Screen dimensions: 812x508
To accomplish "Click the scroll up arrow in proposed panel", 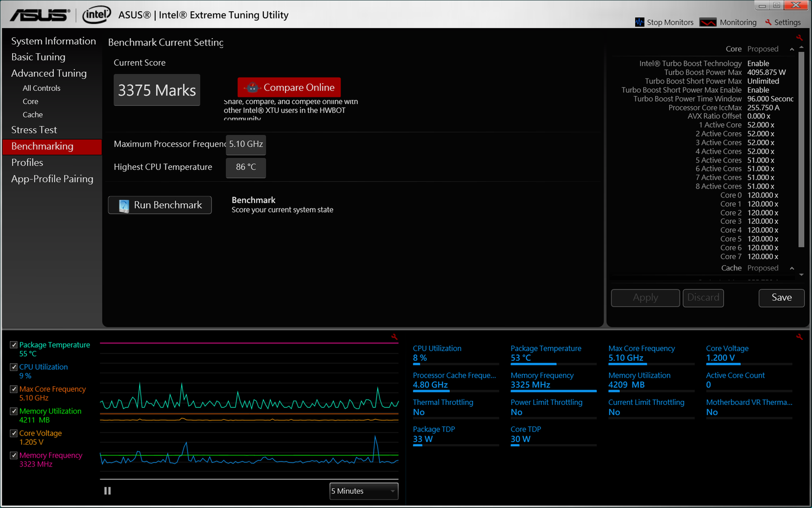I will tap(802, 47).
